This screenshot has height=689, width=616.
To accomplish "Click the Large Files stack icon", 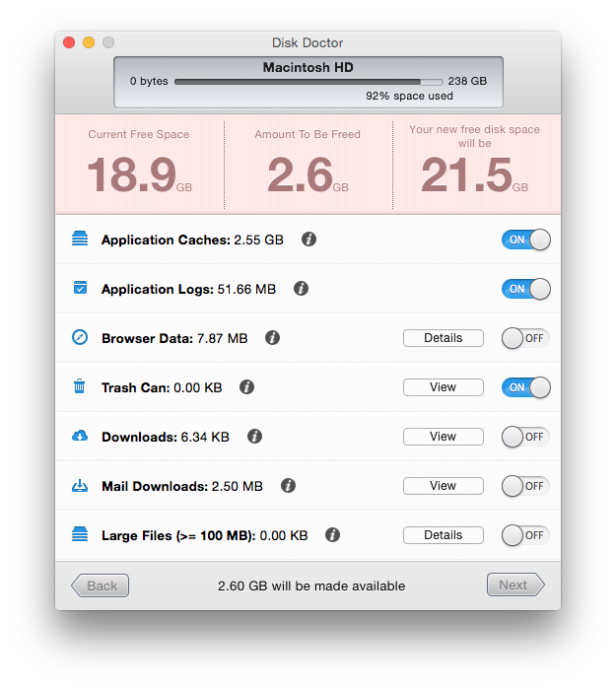I will coord(80,534).
